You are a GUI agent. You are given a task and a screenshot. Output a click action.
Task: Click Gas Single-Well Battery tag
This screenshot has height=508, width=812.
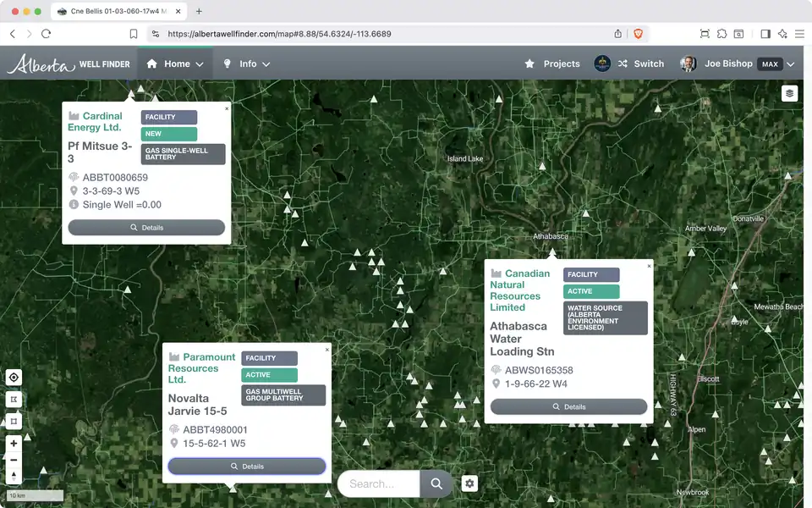(184, 154)
